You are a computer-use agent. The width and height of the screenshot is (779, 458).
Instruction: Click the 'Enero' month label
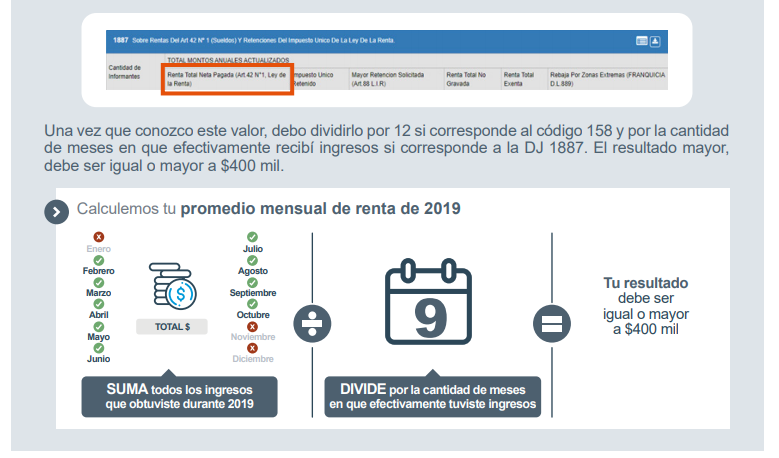click(x=99, y=249)
